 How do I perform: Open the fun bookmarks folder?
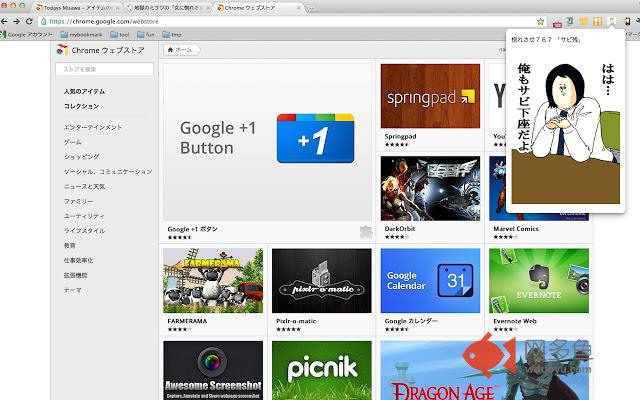click(x=146, y=35)
